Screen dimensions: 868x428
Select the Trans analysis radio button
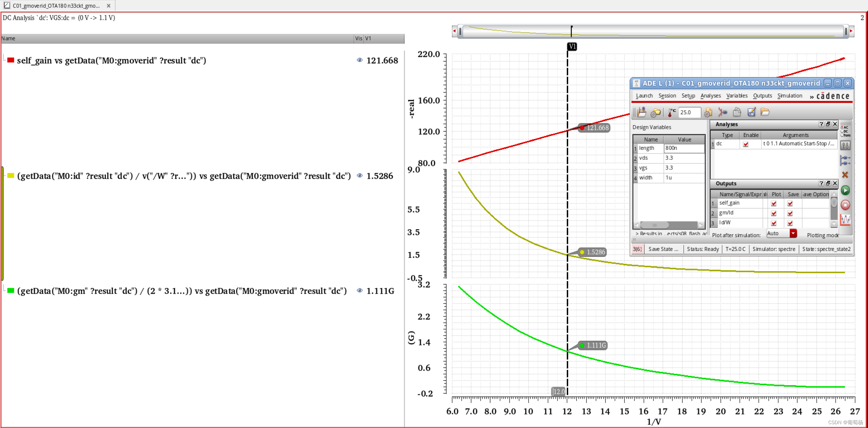842,135
